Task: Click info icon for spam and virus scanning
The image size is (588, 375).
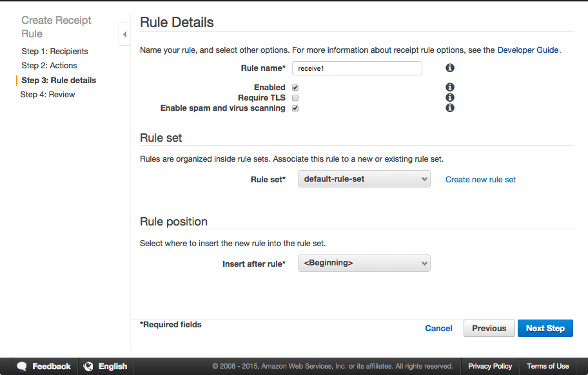Action: pyautogui.click(x=449, y=108)
